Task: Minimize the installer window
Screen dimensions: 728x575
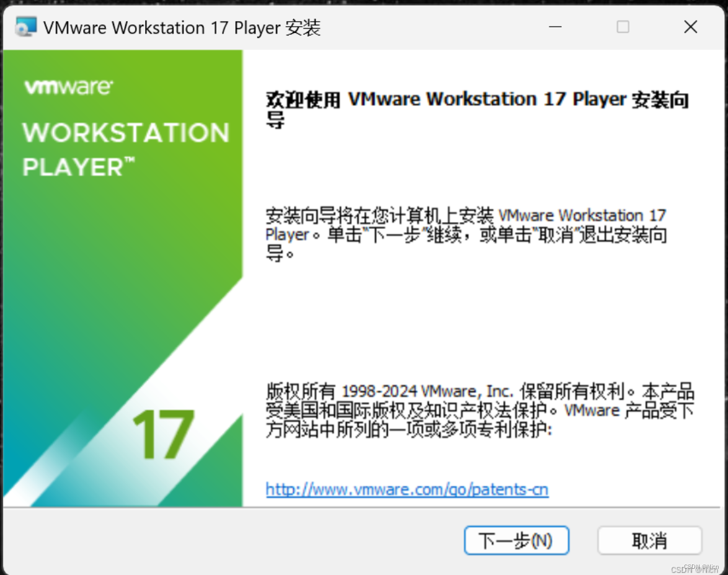Action: tap(555, 27)
